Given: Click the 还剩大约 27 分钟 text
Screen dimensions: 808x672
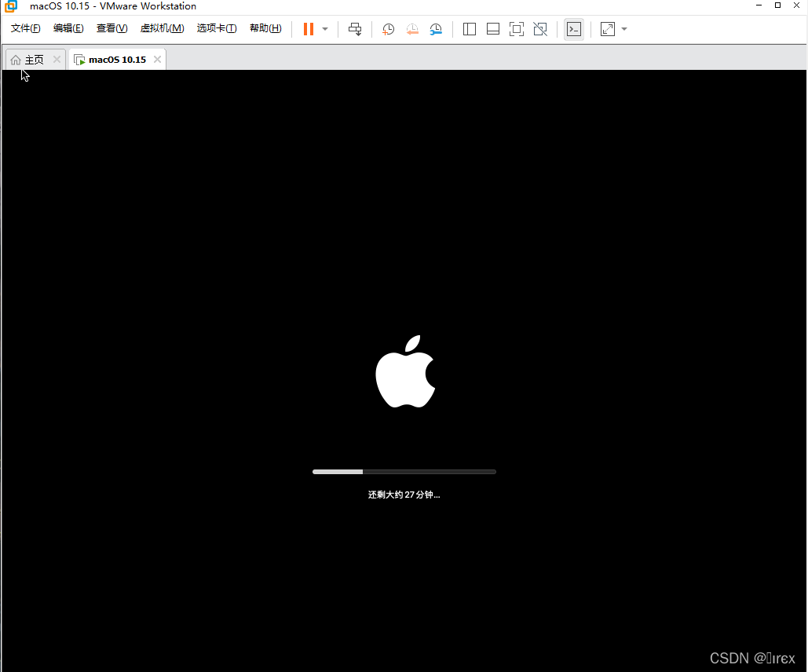Looking at the screenshot, I should pyautogui.click(x=404, y=495).
